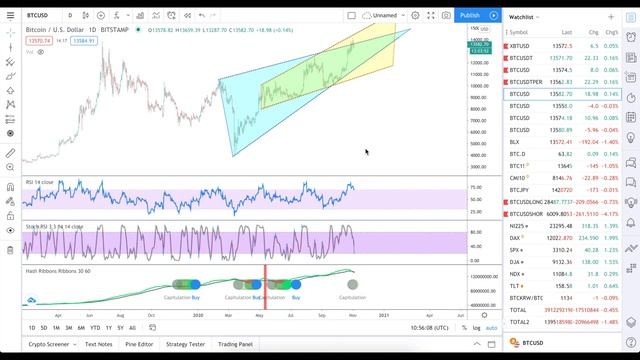
Task: Click the red sell price 13570.74 button
Action: tap(39, 41)
